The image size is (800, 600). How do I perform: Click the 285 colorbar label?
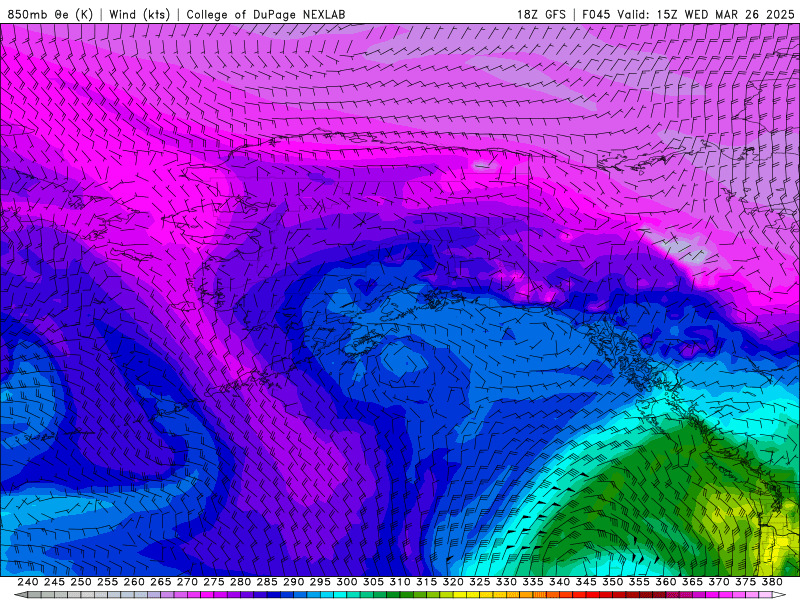(x=267, y=582)
